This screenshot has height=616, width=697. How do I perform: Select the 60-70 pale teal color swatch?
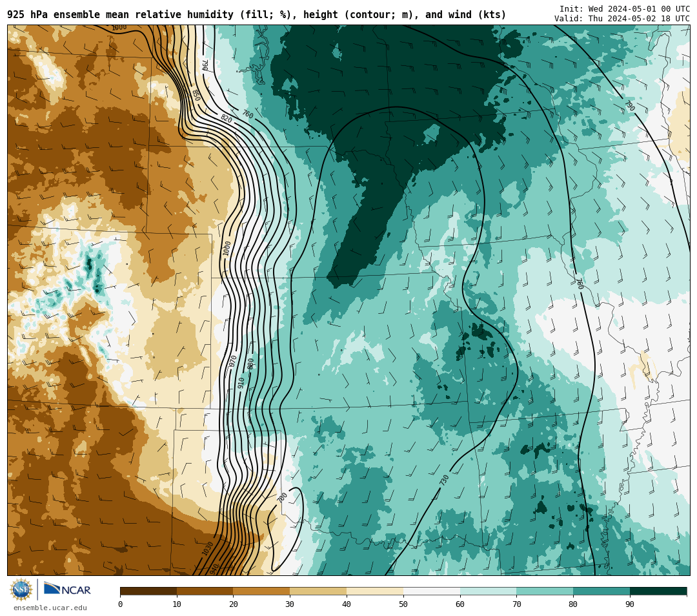[x=488, y=591]
